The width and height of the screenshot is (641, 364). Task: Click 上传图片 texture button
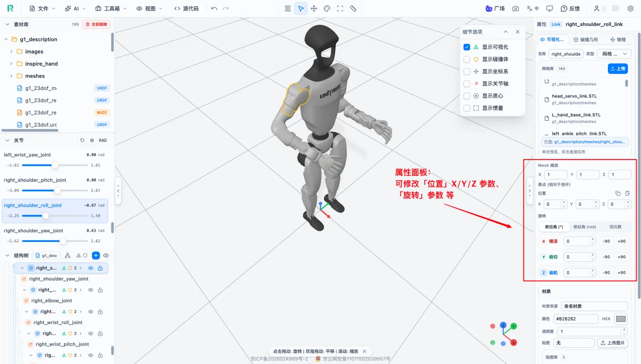pyautogui.click(x=612, y=343)
